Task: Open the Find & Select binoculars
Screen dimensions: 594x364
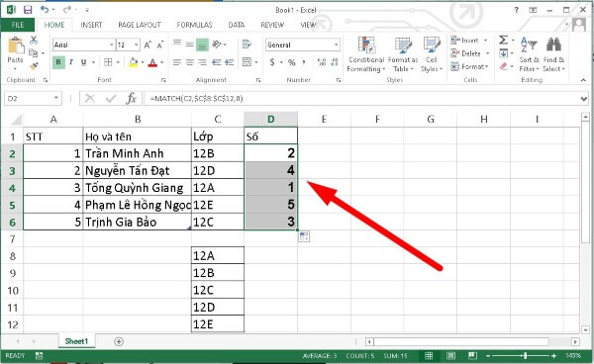Action: tap(553, 53)
